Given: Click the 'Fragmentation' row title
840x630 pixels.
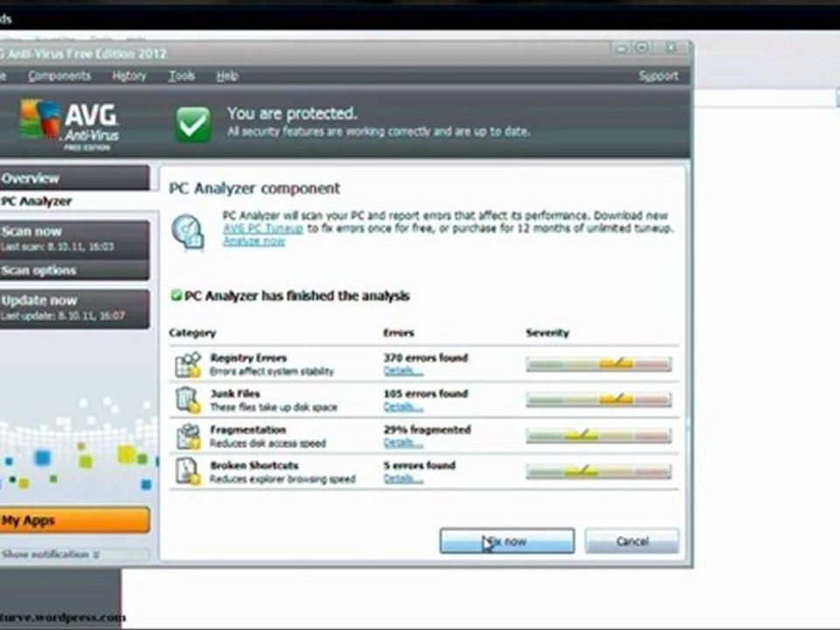Looking at the screenshot, I should [x=248, y=429].
